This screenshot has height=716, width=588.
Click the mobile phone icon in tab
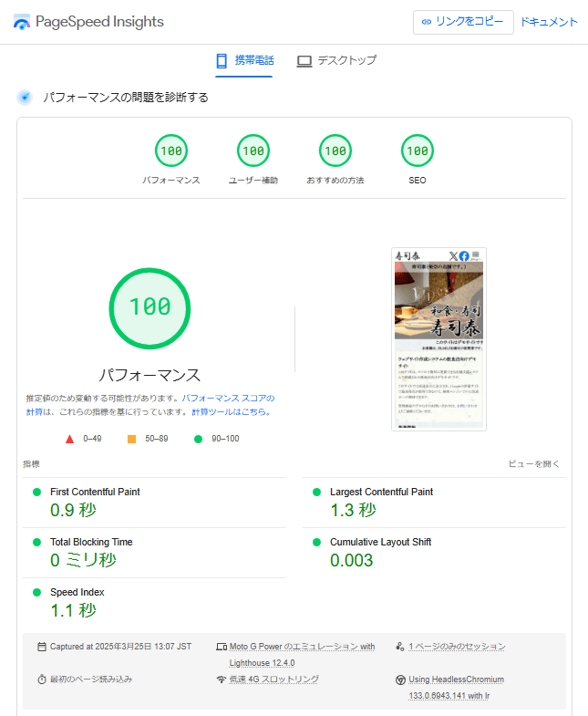(222, 61)
